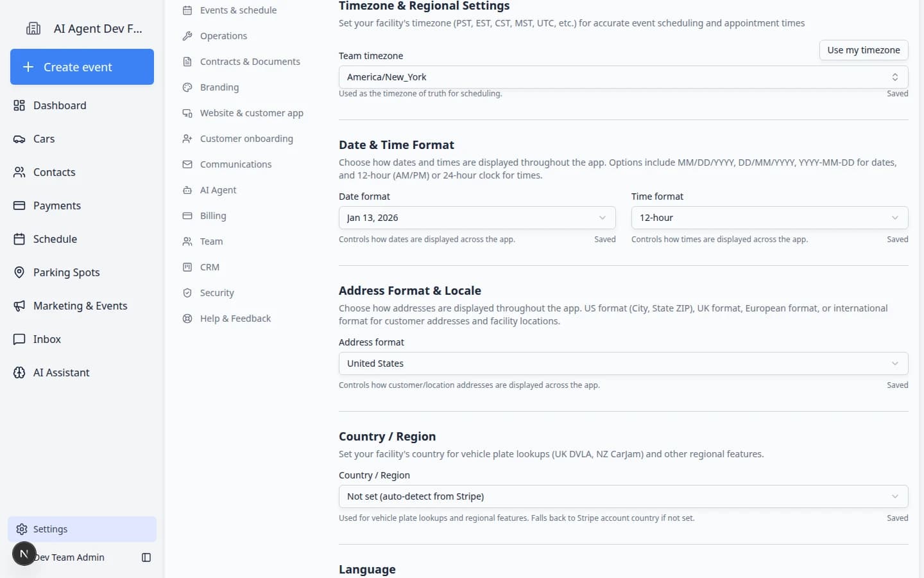The width and height of the screenshot is (924, 578).
Task: Click the Marketing & Events megaphone icon
Action: [19, 306]
